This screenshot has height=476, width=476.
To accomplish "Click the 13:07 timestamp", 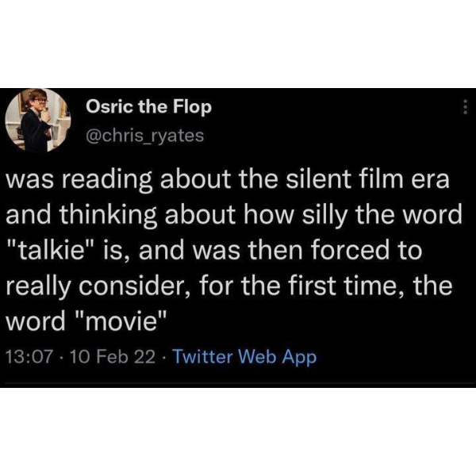I will click(29, 356).
